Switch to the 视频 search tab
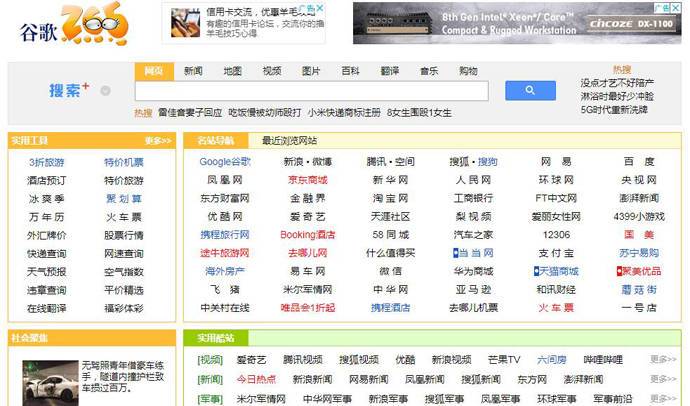 click(x=272, y=71)
